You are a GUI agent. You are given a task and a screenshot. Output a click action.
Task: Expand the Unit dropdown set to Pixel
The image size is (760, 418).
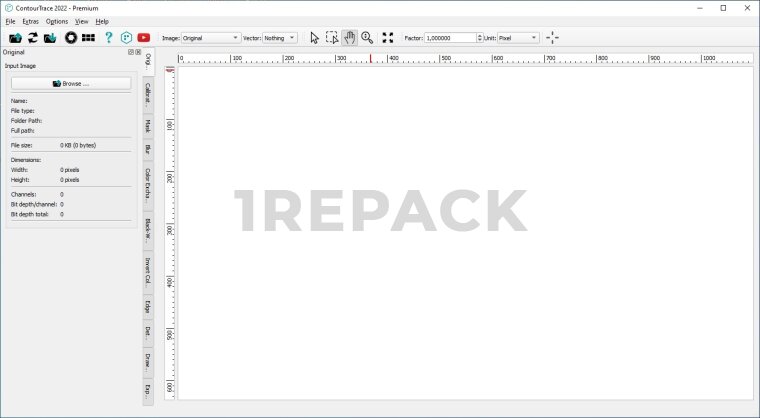[518, 37]
